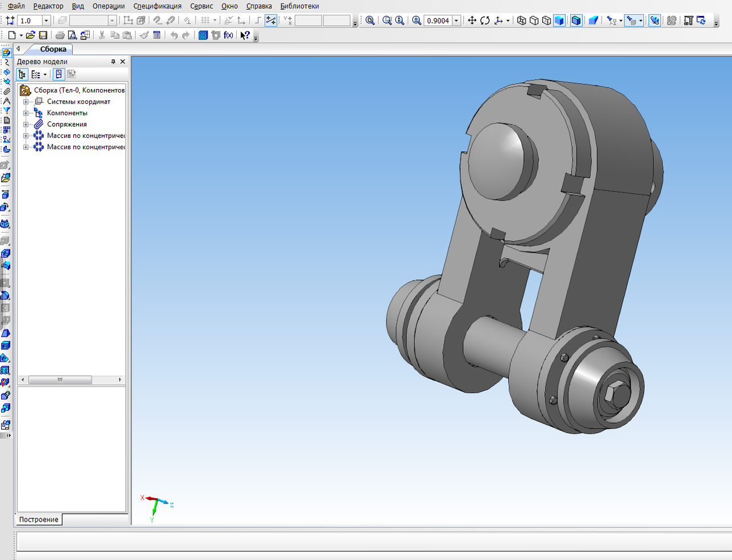Select the Filters funnel tool in sidebar
This screenshot has width=732, height=560.
click(x=6, y=110)
